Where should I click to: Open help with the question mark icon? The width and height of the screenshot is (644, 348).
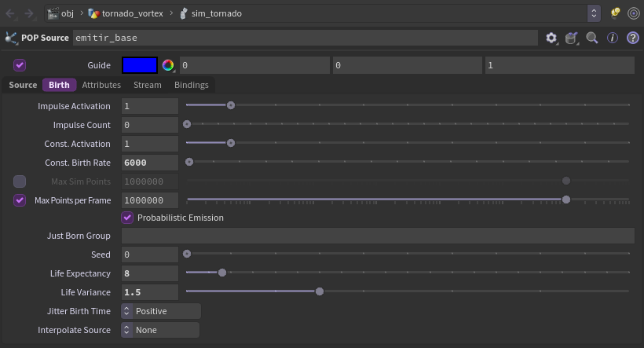(x=632, y=38)
